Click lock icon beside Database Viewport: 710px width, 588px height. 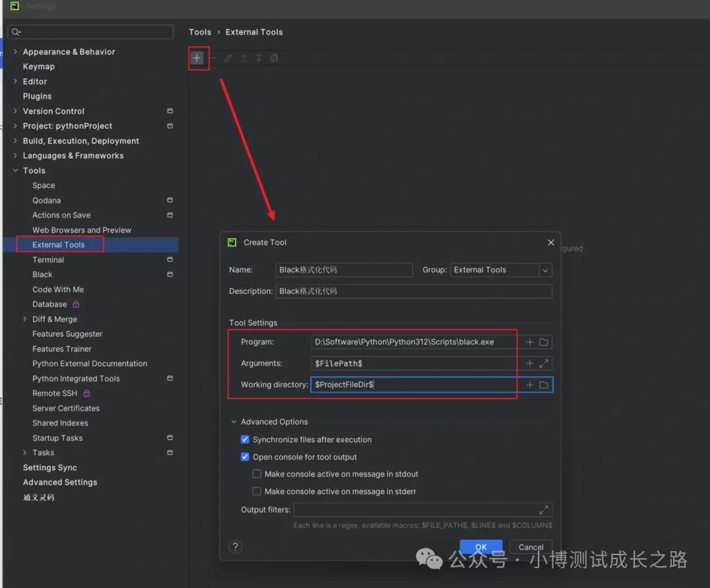pos(76,304)
